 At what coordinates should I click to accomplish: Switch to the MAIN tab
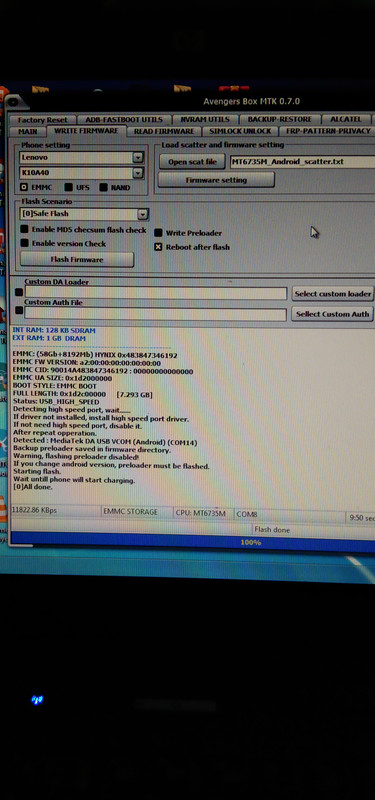pyautogui.click(x=28, y=132)
